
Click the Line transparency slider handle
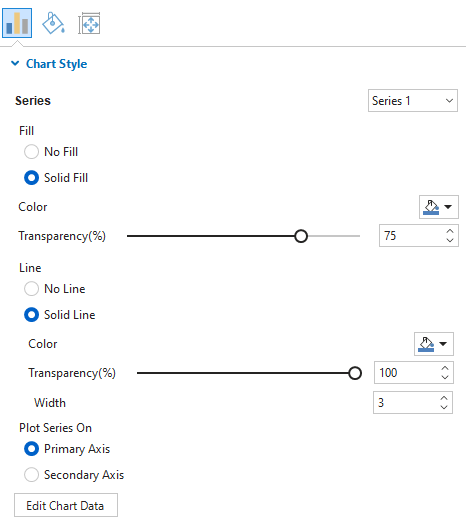[355, 373]
